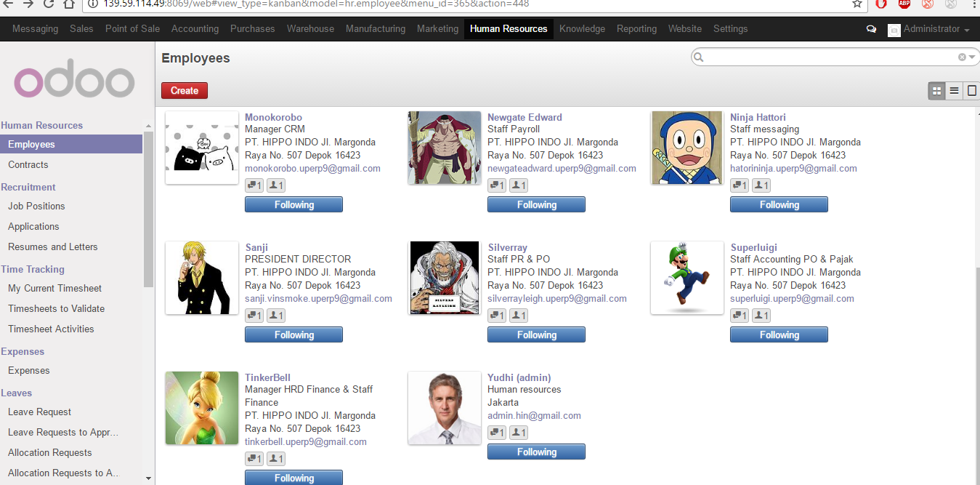Click browser home icon

click(69, 4)
